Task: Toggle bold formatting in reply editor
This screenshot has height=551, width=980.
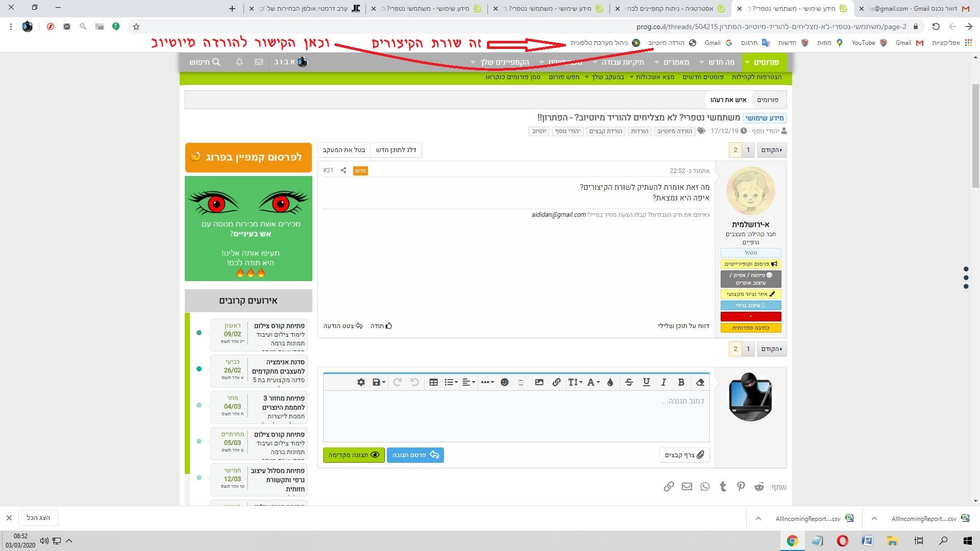Action: [681, 382]
